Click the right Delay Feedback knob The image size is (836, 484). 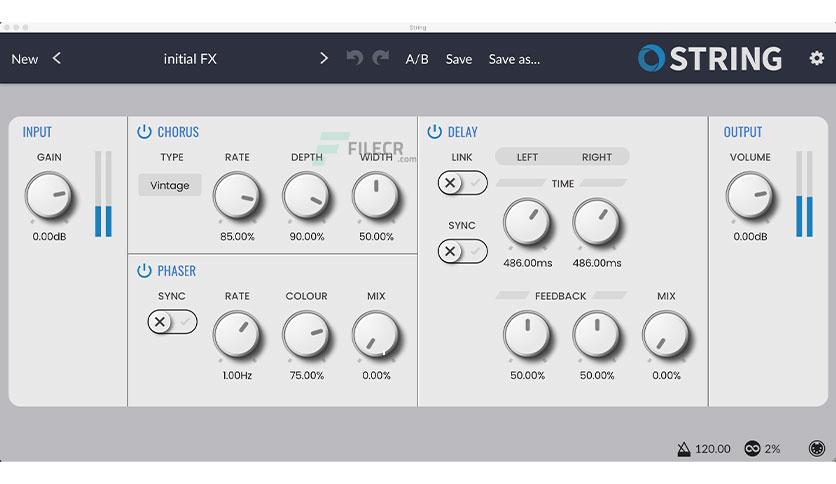point(597,335)
